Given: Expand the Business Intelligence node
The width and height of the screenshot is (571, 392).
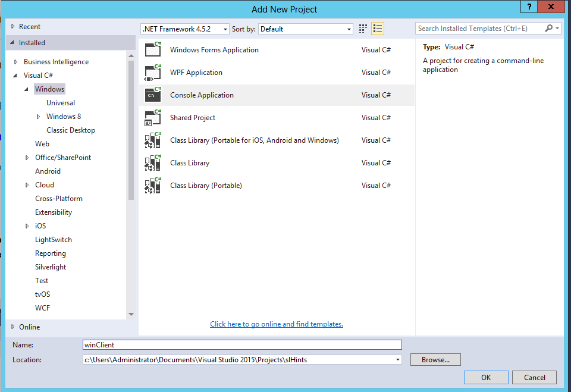Looking at the screenshot, I should coord(15,62).
